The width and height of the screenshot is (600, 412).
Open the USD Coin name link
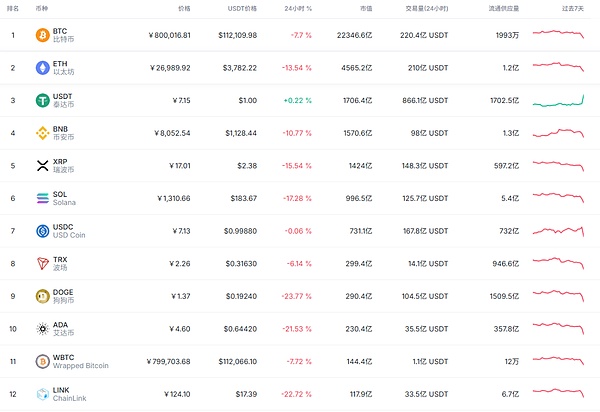click(x=69, y=236)
